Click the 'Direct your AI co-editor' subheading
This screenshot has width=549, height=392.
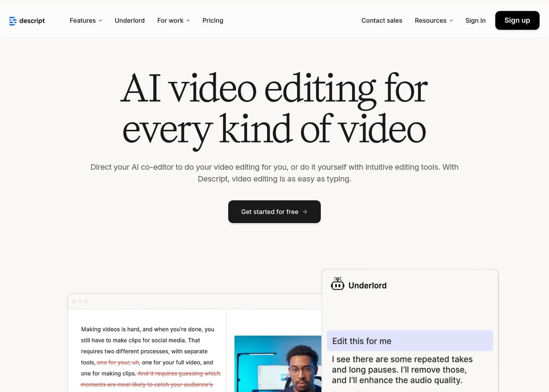point(274,173)
